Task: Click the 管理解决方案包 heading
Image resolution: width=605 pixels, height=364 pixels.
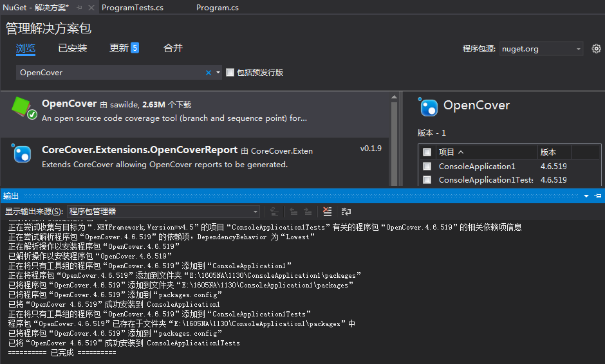Action: pyautogui.click(x=49, y=28)
